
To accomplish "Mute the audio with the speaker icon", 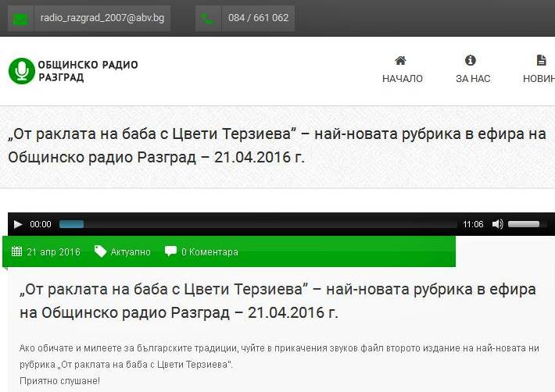I will tap(497, 224).
